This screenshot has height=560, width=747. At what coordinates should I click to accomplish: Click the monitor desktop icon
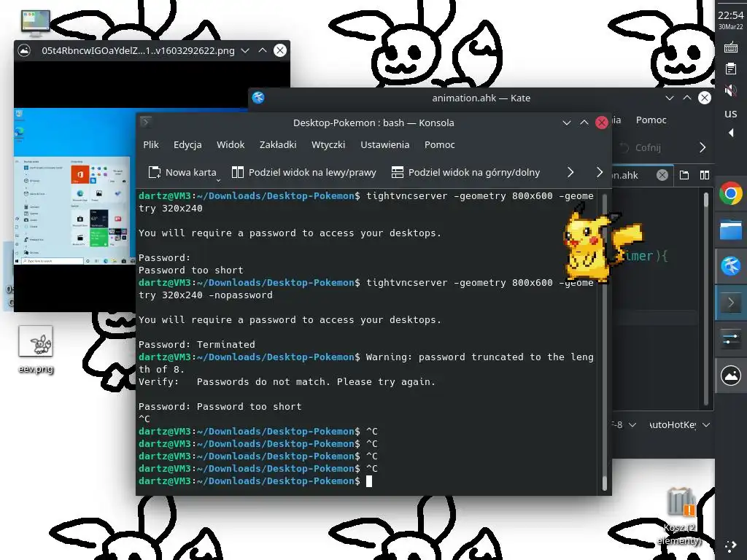pyautogui.click(x=35, y=23)
